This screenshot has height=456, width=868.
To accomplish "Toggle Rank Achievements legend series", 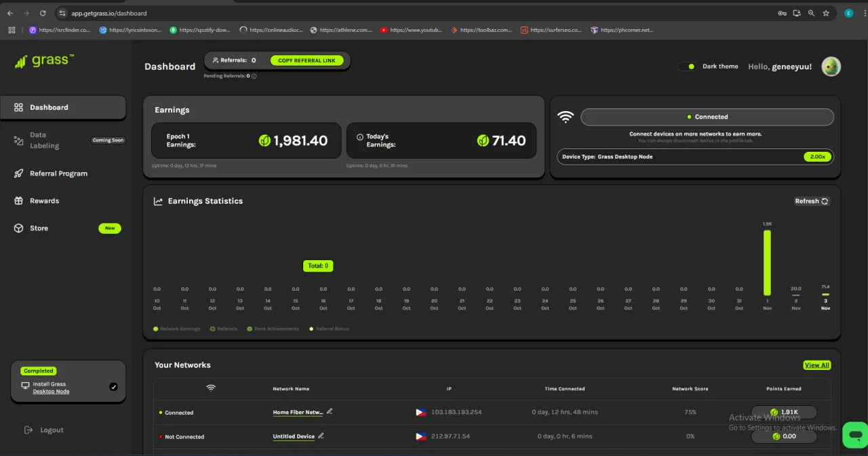I will [x=273, y=329].
